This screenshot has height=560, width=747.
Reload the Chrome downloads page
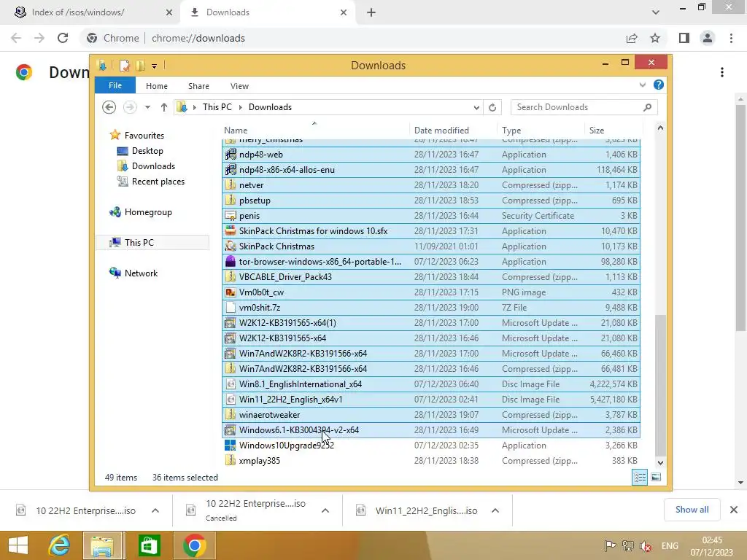pyautogui.click(x=63, y=38)
